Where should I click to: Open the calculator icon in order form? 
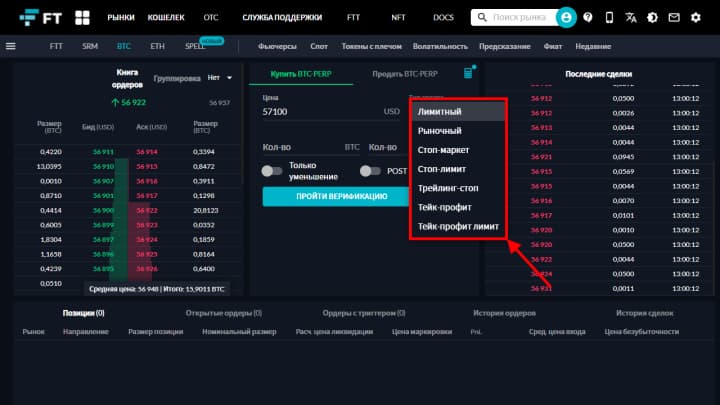tap(468, 74)
